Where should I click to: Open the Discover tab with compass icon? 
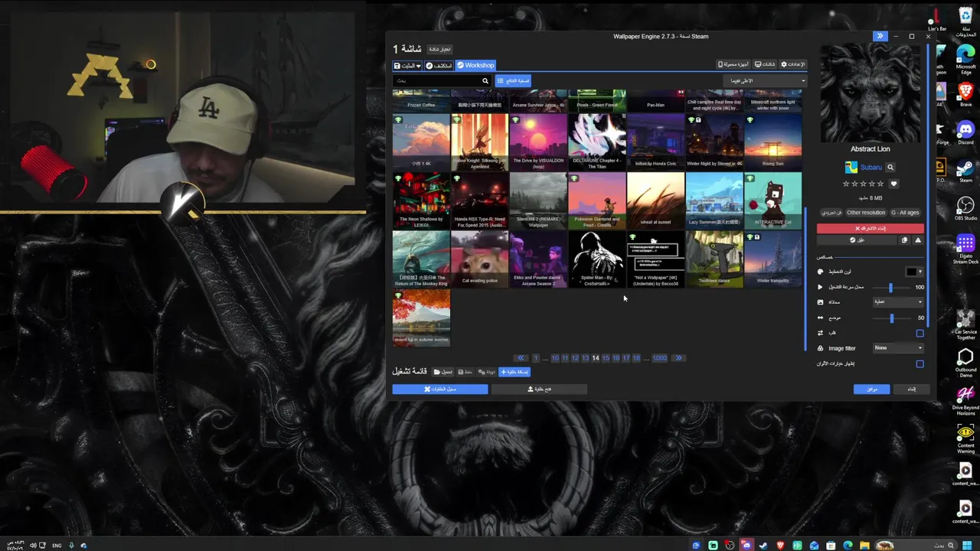click(x=439, y=66)
